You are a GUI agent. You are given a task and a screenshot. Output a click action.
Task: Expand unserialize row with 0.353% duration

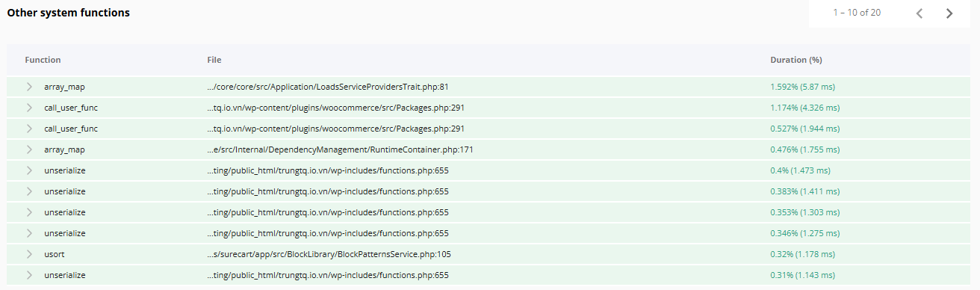tap(29, 212)
